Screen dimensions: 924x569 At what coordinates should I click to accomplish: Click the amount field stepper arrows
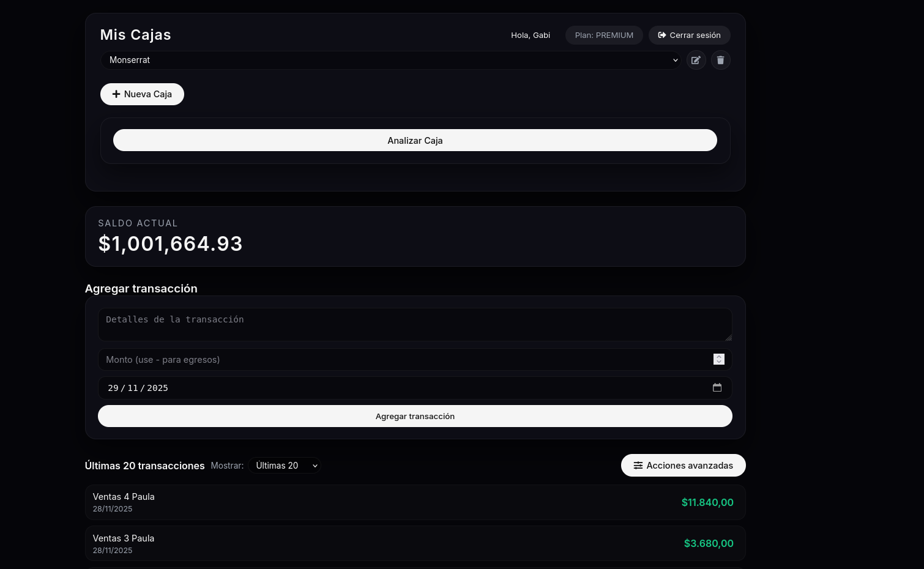point(718,359)
